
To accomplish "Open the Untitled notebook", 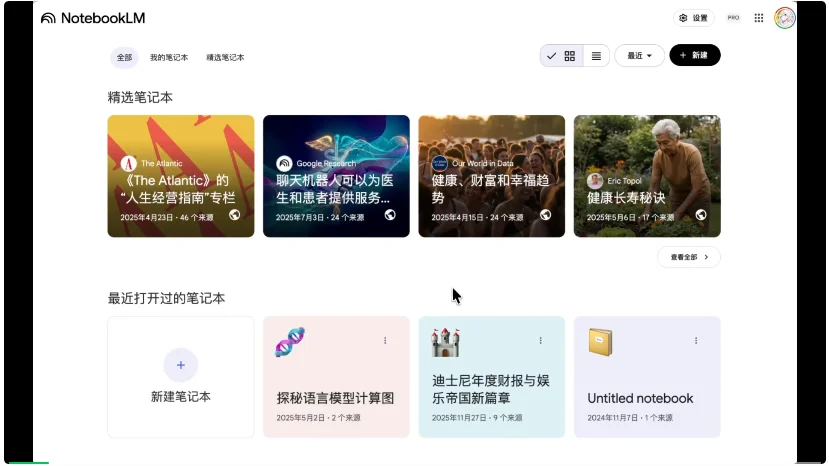I will tap(647, 377).
